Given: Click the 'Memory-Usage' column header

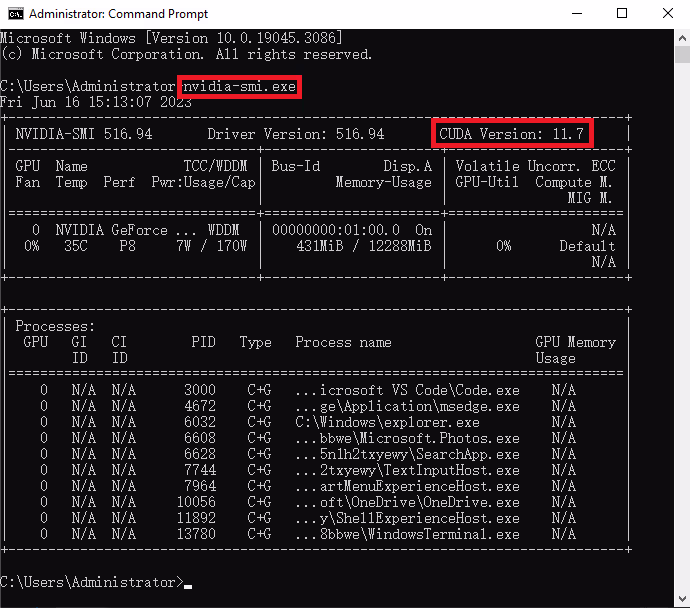Looking at the screenshot, I should point(383,182).
